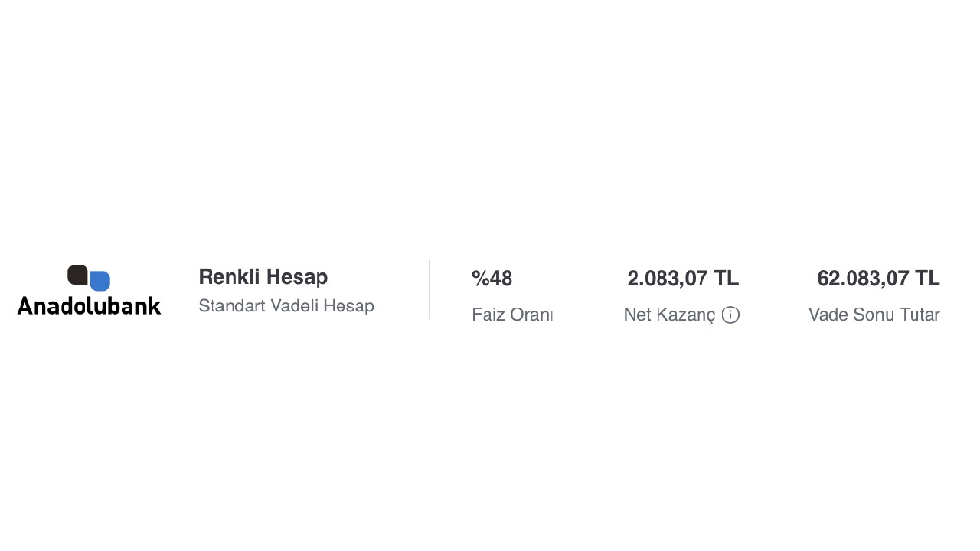Select the 62.083,07 TL maturity total
This screenshot has height=551, width=980.
[x=877, y=279]
